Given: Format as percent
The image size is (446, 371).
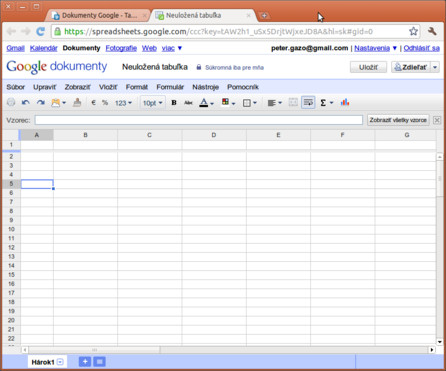Looking at the screenshot, I should click(x=105, y=103).
